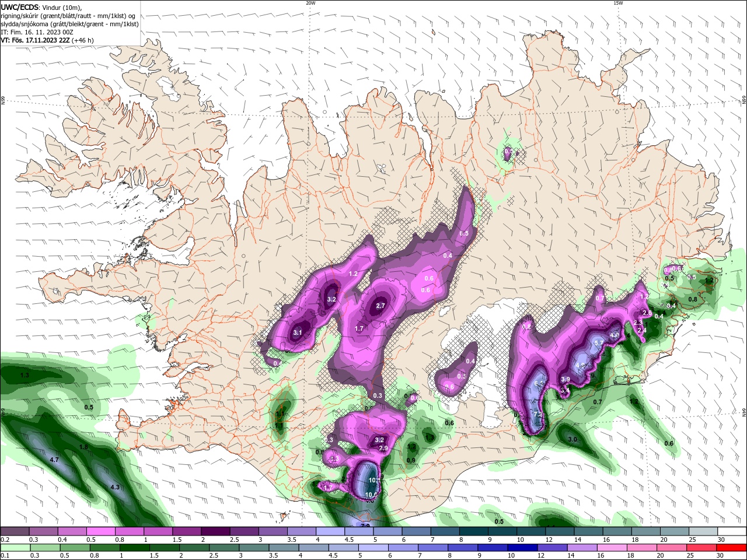Click the 0.9 rain value on the map
Viewport: 747px width, 560px height.
[410, 460]
